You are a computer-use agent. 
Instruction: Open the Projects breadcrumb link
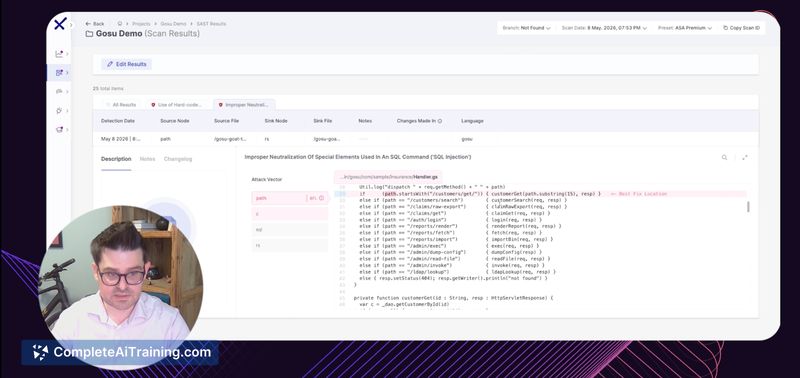[x=141, y=23]
